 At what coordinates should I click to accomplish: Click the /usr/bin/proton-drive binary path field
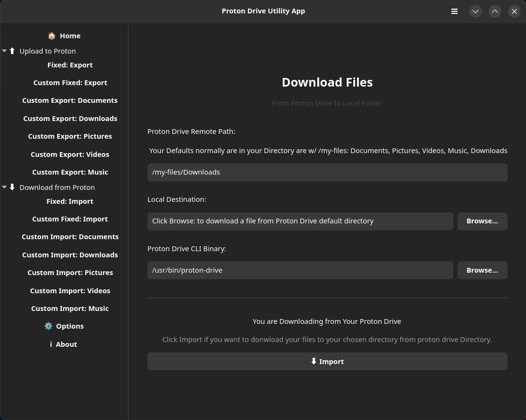300,270
